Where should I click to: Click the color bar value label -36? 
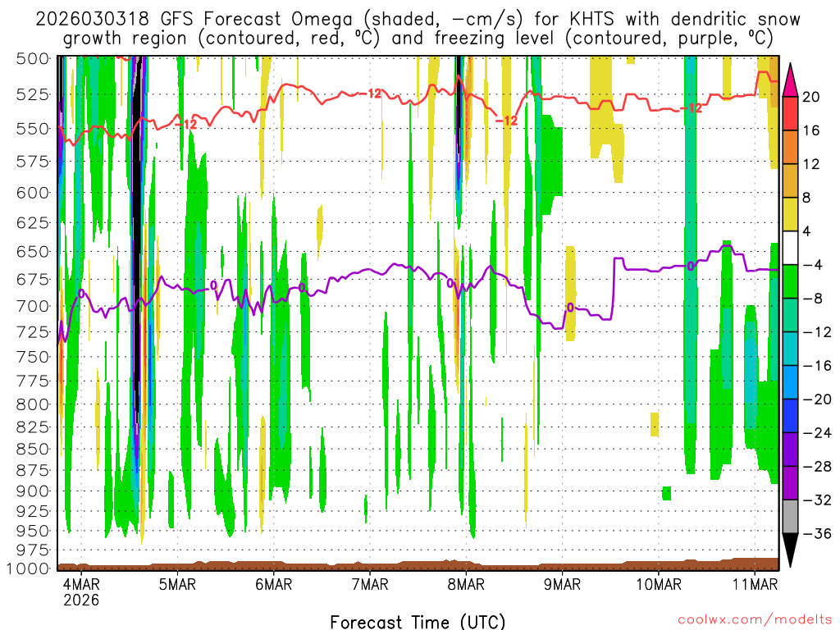click(x=817, y=533)
